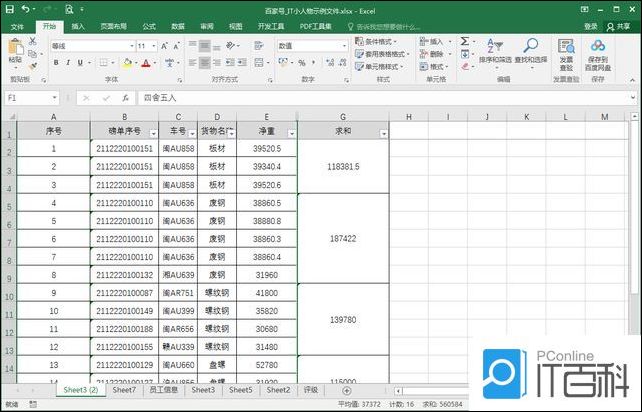
Task: Click the Print Preview icon in title bar
Action: pos(69,9)
